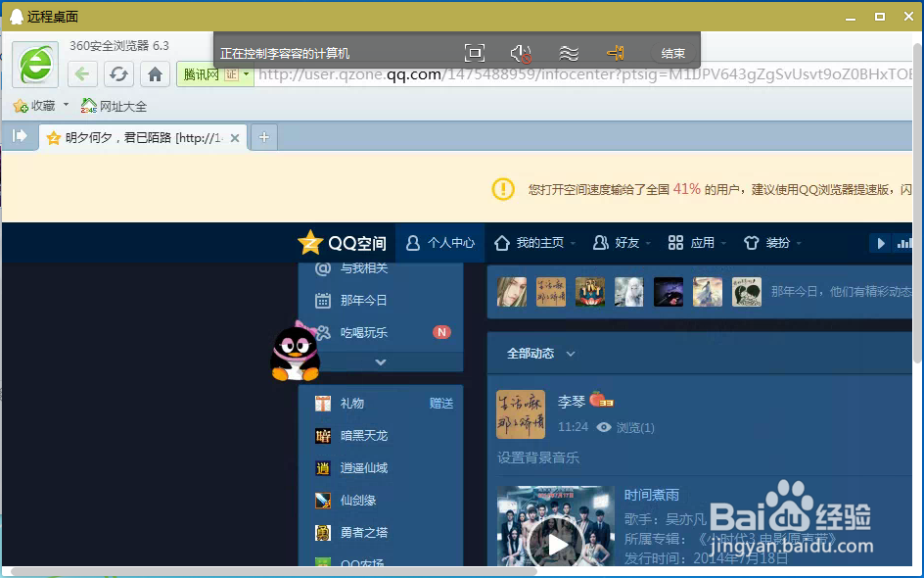
Task: Click the seventh couple avatar in strip
Action: (x=747, y=292)
